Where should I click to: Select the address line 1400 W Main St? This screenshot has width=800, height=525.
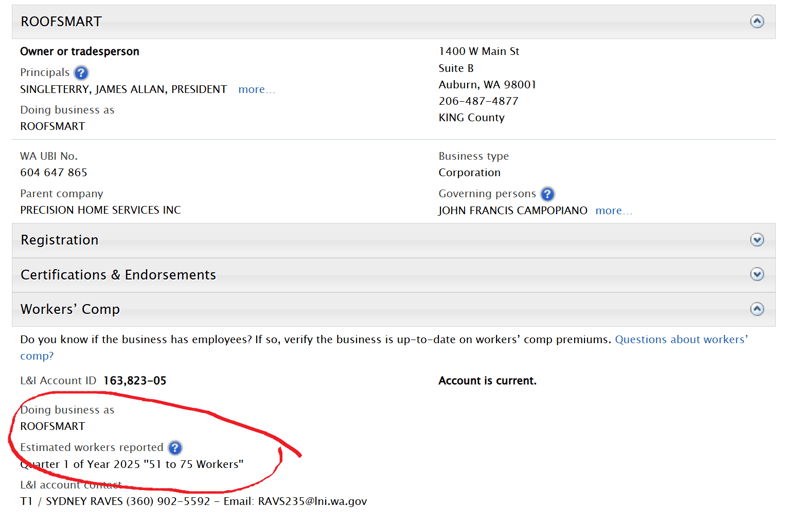pos(479,51)
